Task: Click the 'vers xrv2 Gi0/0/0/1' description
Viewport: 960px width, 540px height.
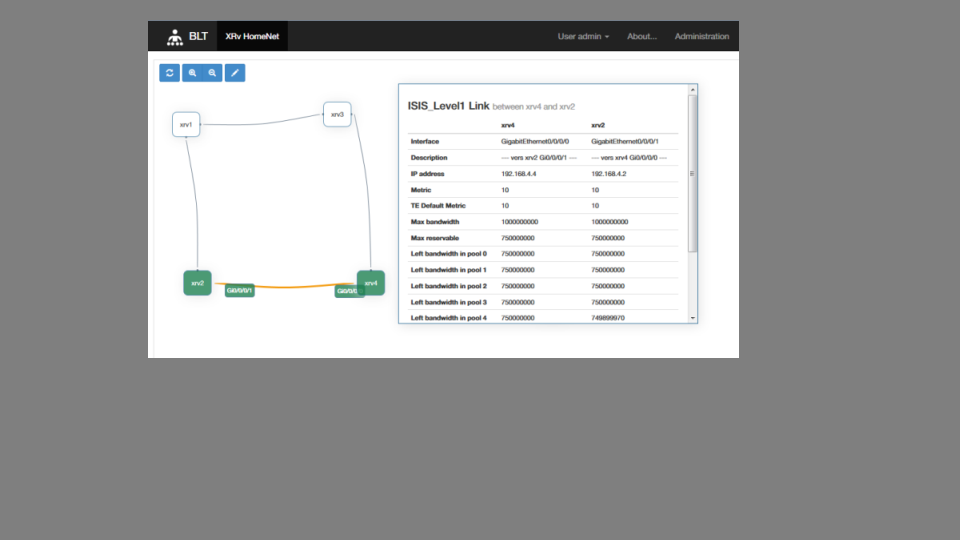Action: coord(539,157)
